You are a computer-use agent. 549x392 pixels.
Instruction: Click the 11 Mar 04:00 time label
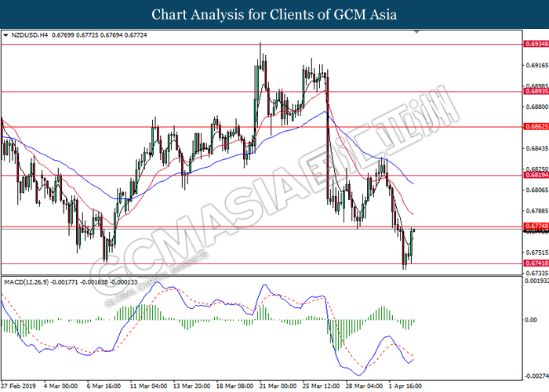148,386
